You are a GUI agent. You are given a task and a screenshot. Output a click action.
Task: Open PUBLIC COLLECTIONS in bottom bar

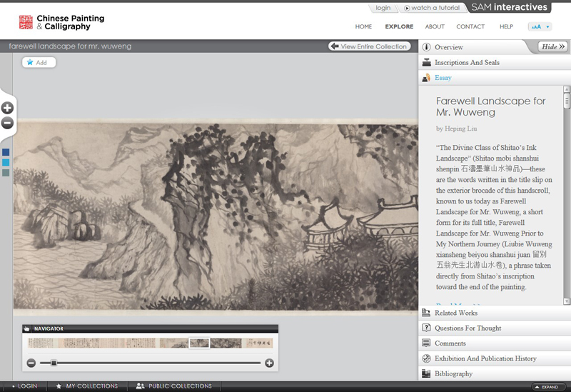[173, 386]
